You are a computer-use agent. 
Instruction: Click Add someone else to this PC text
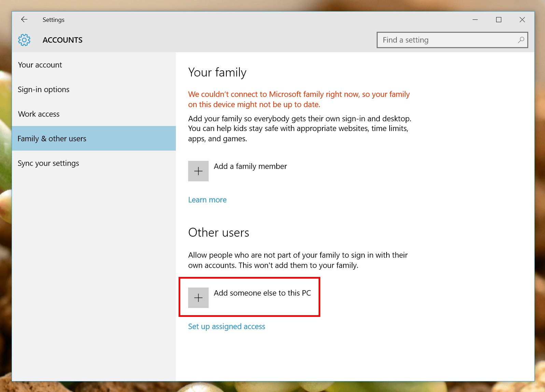tap(262, 293)
